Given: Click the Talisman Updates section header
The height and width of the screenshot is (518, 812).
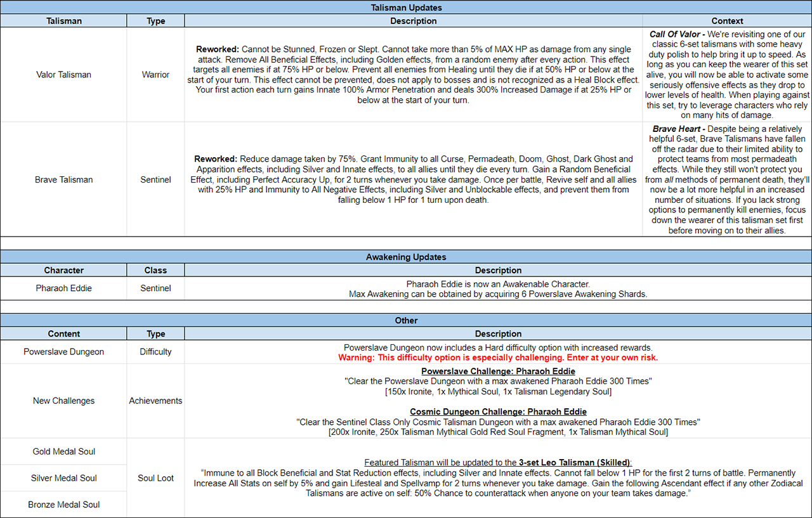Looking at the screenshot, I should (406, 8).
